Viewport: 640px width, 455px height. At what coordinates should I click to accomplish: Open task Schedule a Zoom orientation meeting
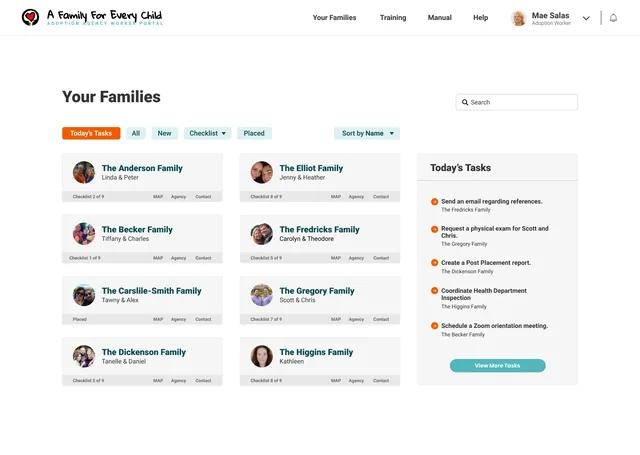494,326
